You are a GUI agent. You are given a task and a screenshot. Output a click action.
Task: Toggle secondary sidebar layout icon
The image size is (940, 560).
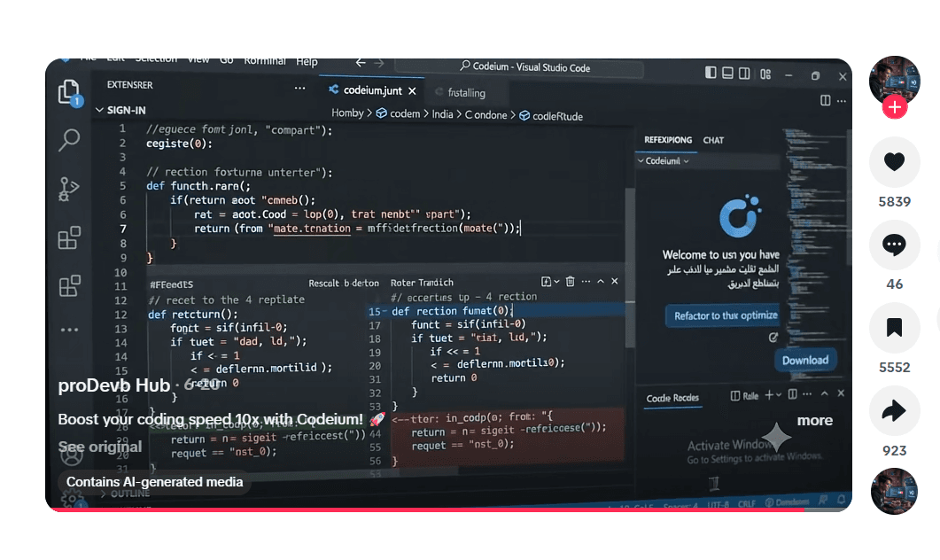744,74
